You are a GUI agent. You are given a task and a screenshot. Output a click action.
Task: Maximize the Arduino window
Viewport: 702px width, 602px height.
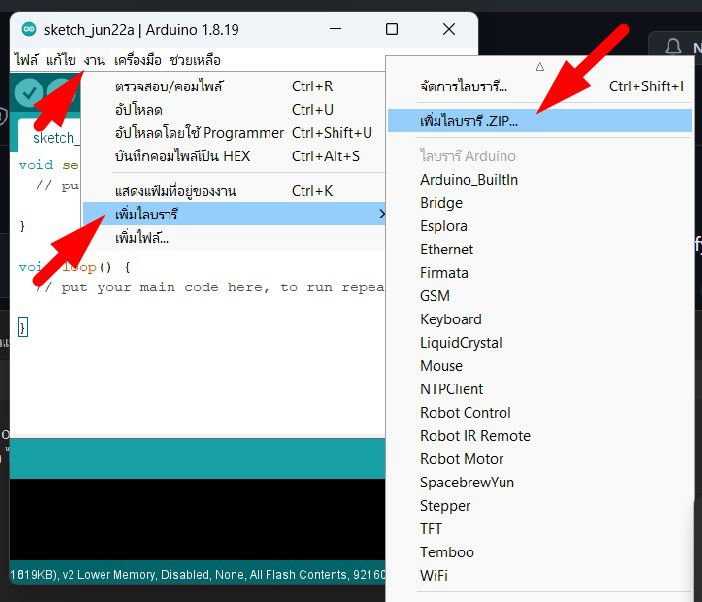[x=392, y=30]
